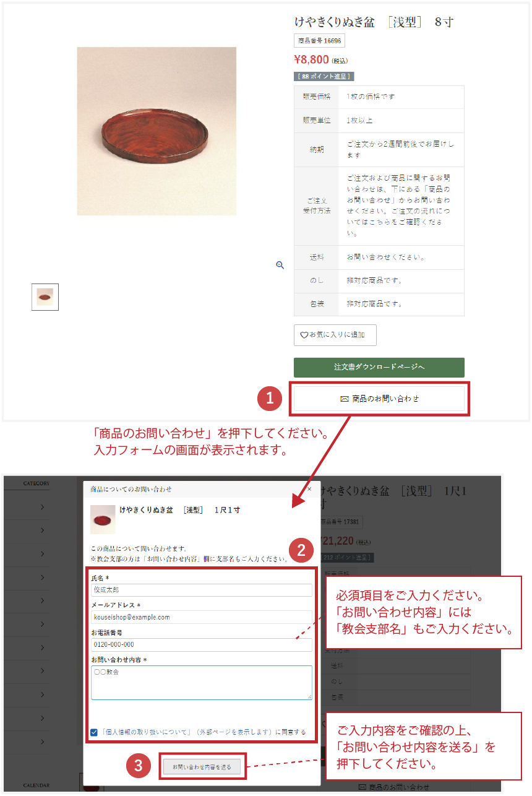Viewport: 532px width, 796px height.
Task: Click the envelope icon in the 商品のお問い合わせ button
Action: pos(345,399)
